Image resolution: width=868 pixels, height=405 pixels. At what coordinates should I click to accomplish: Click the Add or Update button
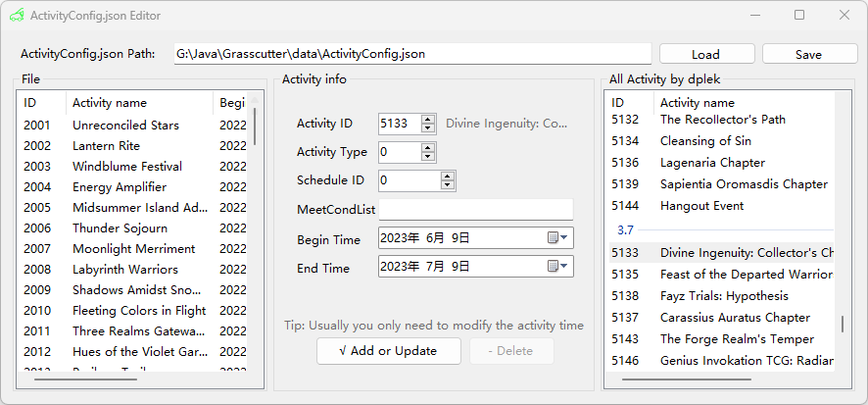[x=389, y=351]
